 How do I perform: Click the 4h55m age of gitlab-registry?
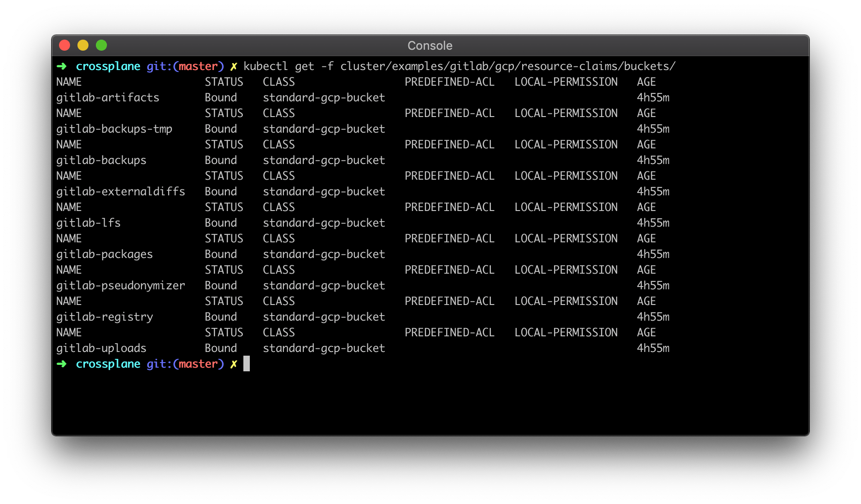coord(653,317)
